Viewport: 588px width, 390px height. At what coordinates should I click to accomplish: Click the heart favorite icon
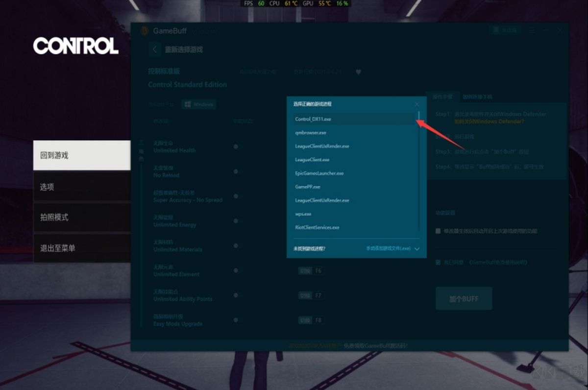pos(358,72)
